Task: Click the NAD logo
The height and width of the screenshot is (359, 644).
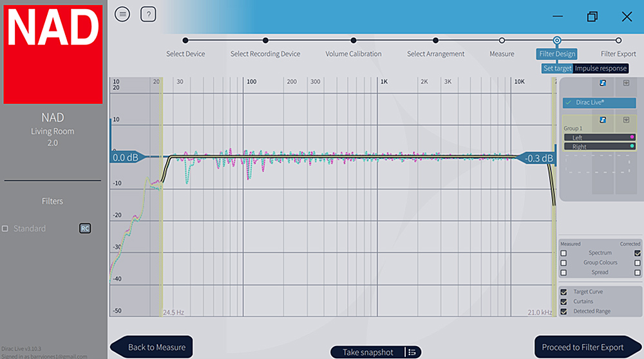Action: click(x=53, y=54)
